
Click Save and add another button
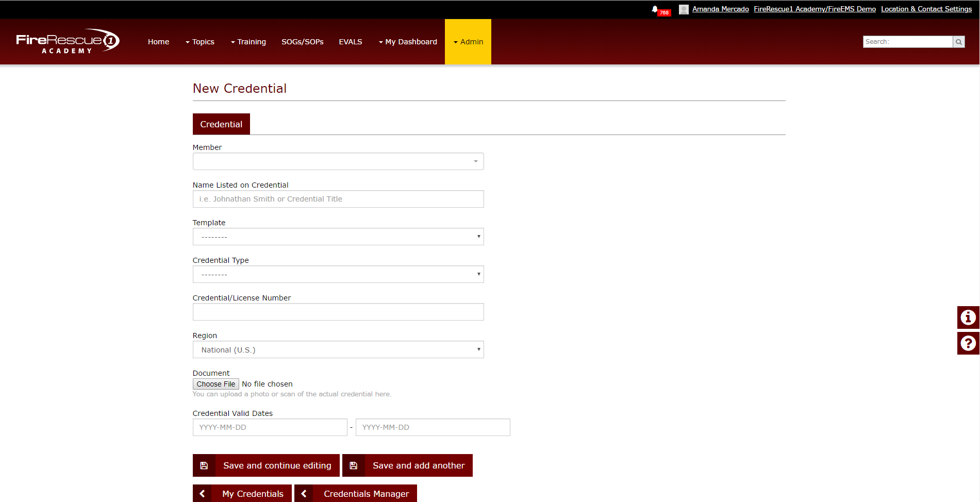click(x=407, y=465)
